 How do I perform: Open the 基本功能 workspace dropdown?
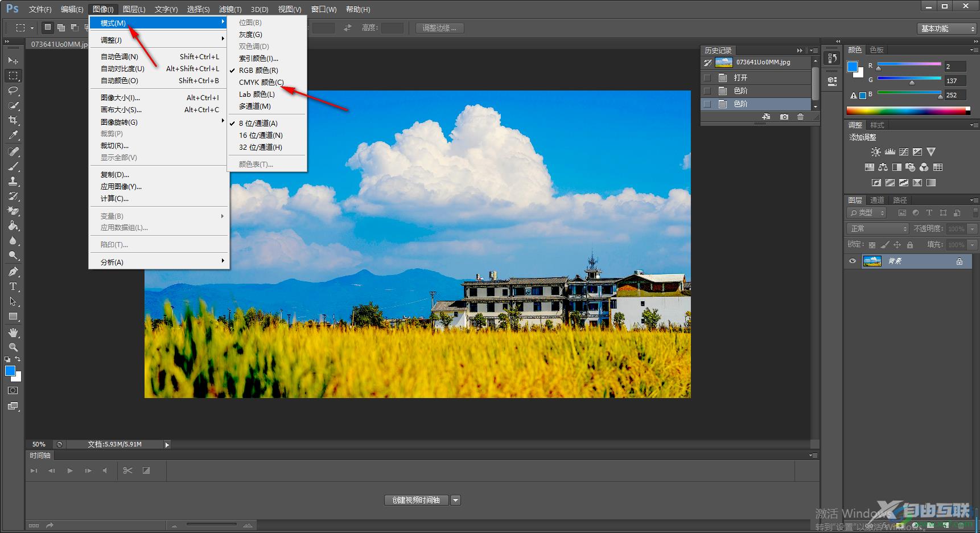(947, 28)
